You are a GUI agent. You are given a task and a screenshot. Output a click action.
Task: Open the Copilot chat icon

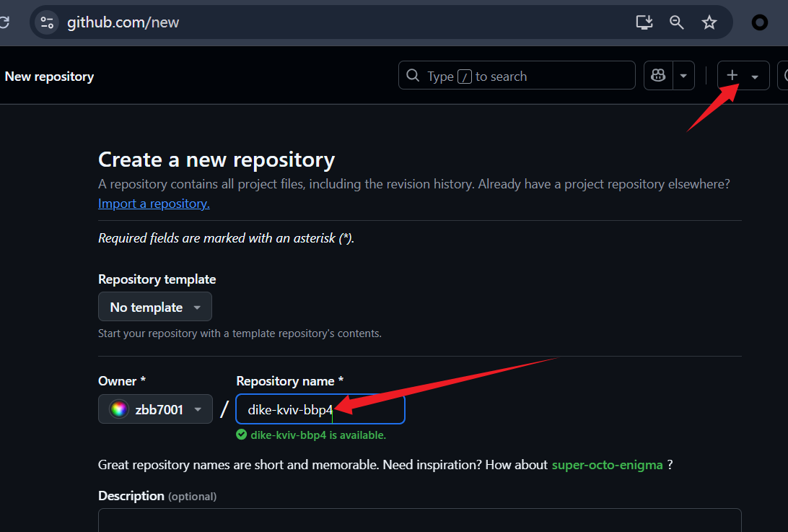pos(658,75)
